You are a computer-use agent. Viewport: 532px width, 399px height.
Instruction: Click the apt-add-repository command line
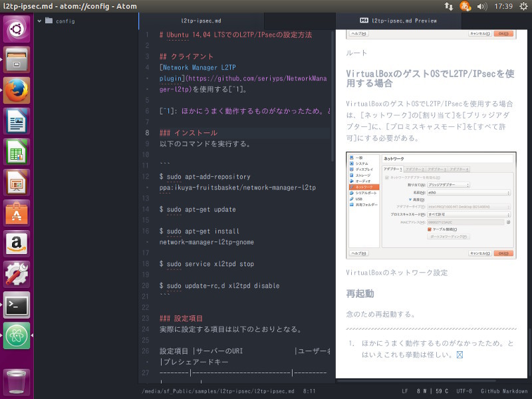click(x=237, y=182)
